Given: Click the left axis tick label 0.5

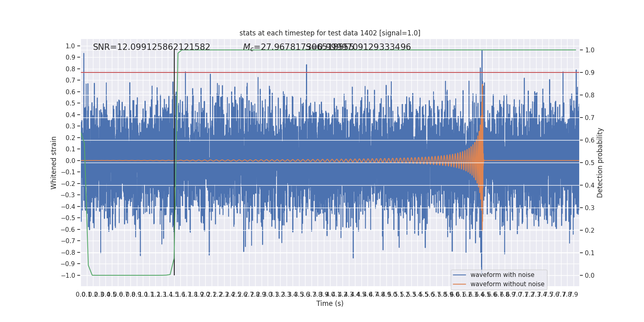Looking at the screenshot, I should coord(70,103).
